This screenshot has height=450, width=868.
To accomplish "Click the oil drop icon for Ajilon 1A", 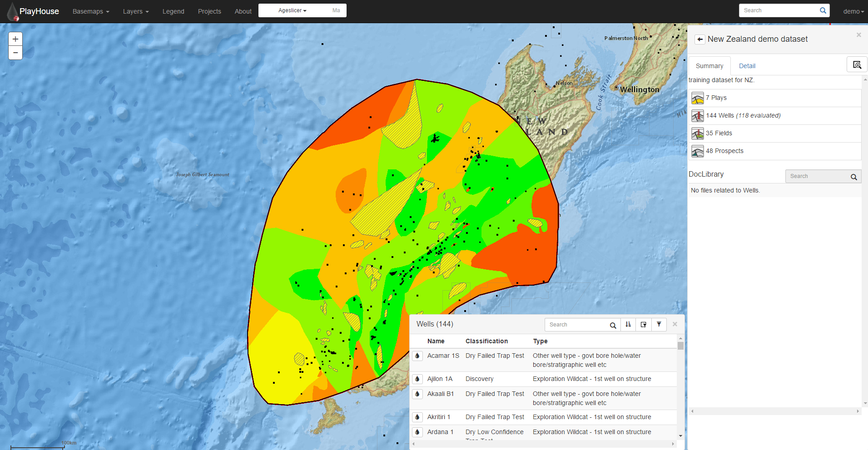I will 417,379.
